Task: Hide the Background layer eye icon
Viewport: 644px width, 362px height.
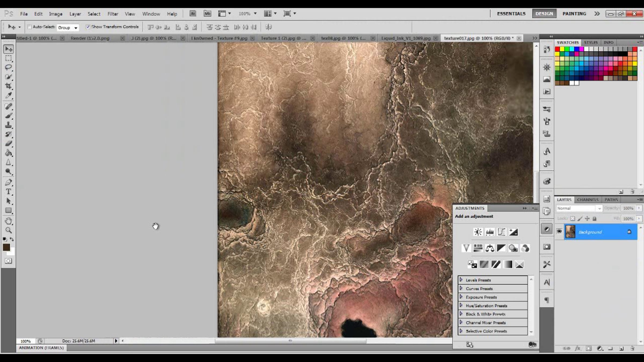Action: point(559,231)
